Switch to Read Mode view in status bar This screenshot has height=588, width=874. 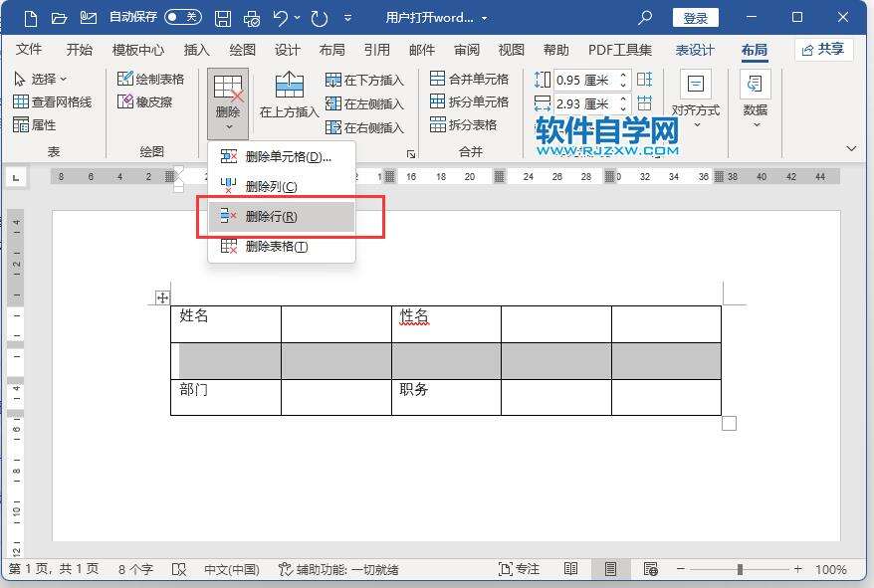tap(570, 569)
